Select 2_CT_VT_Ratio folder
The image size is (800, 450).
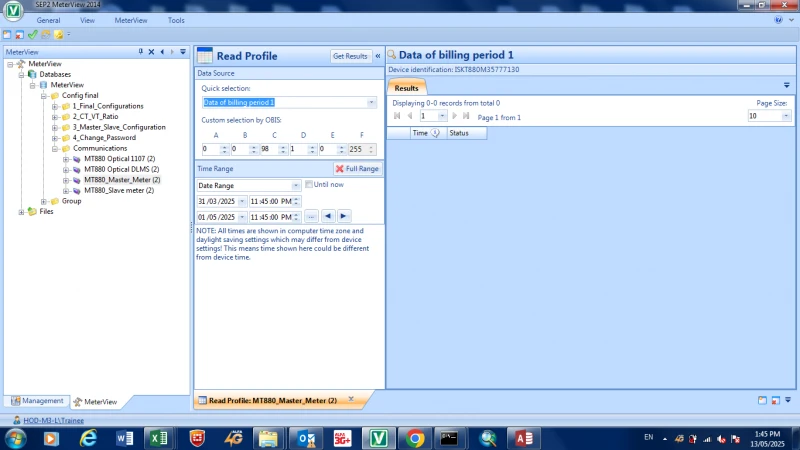(x=95, y=116)
